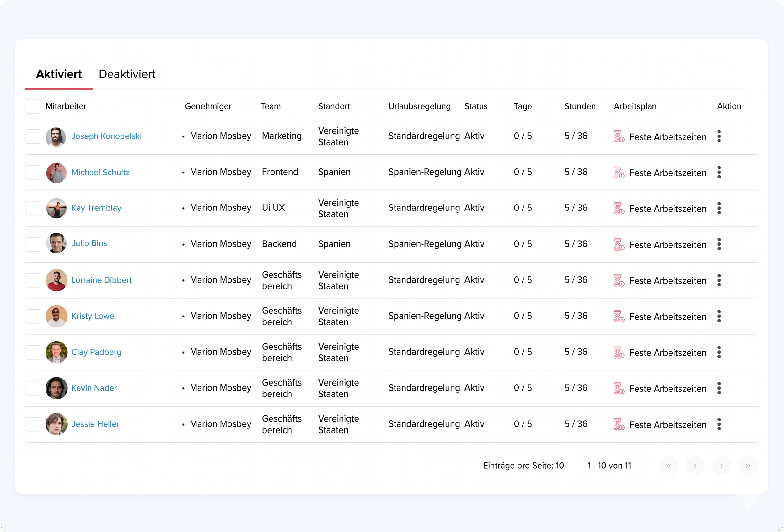This screenshot has width=784, height=532.
Task: Go to the first page double-arrow
Action: click(668, 465)
